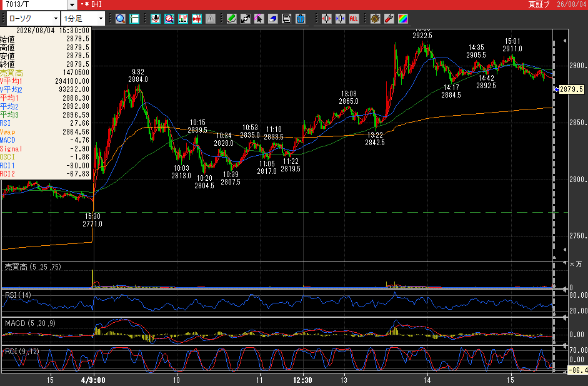This screenshot has width=588, height=386.
Task: Click the bar chart comparison icon
Action: 183,18
